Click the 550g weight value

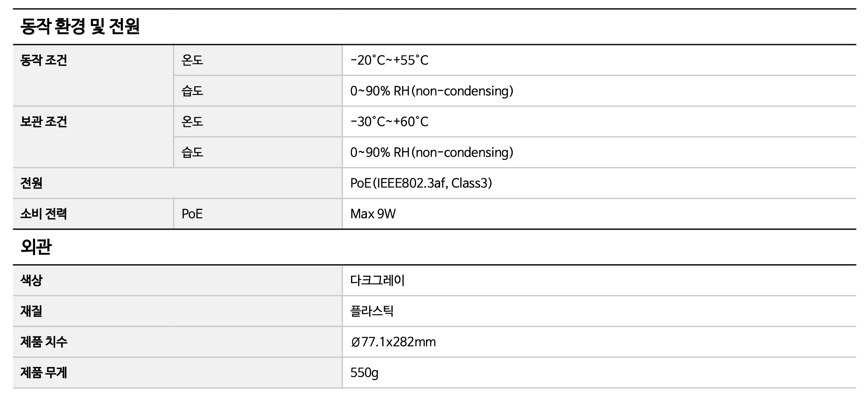tap(364, 373)
